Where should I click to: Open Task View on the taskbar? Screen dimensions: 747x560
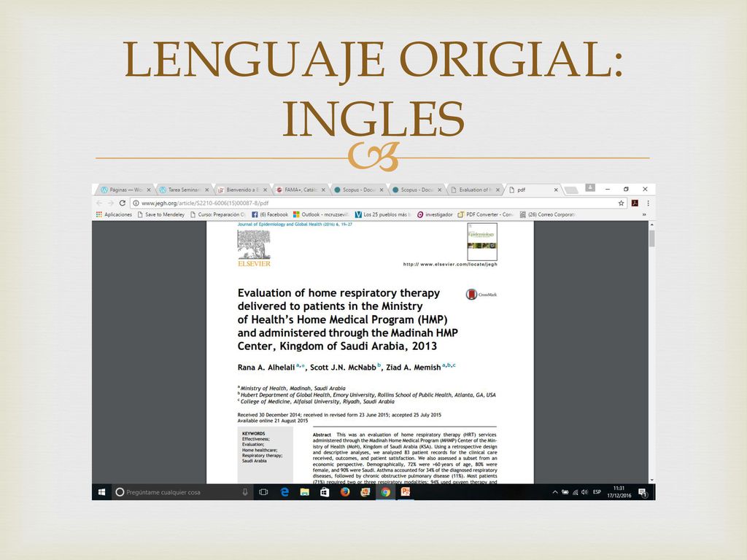[263, 492]
